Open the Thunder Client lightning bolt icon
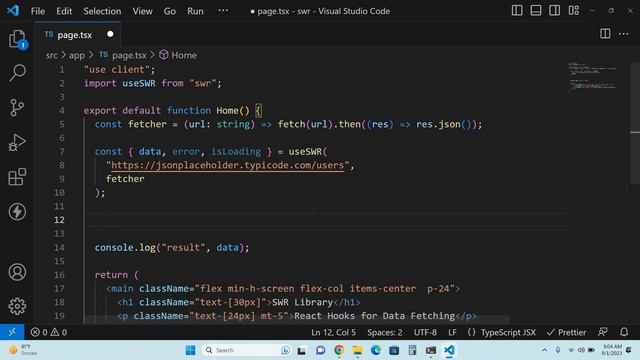The image size is (640, 360). click(17, 211)
